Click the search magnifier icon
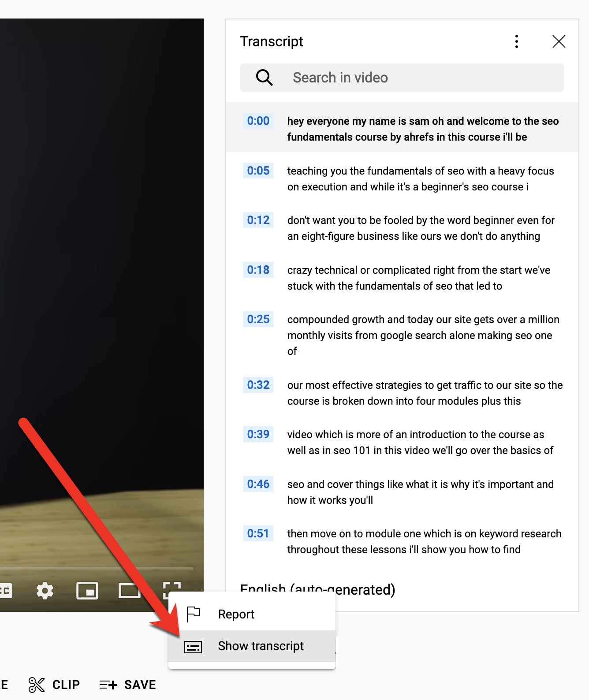The width and height of the screenshot is (589, 700). [264, 78]
